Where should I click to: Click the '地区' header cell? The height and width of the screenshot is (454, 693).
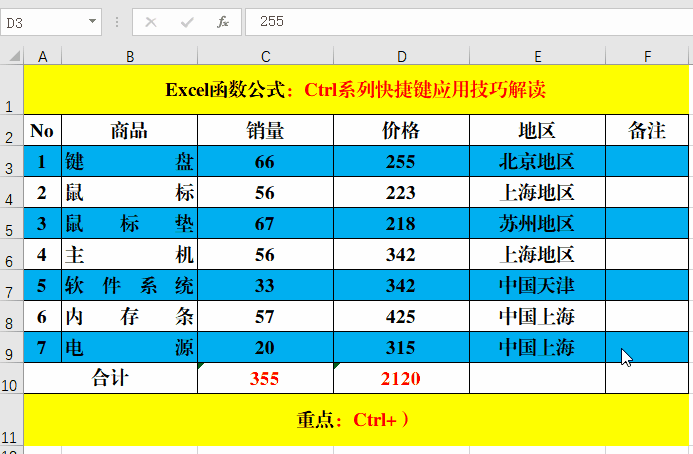tap(537, 130)
